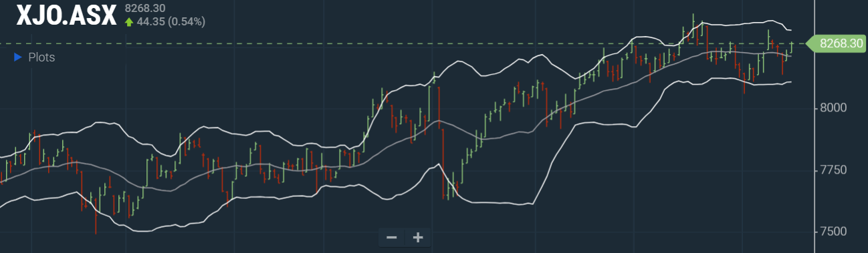Select the XJO.ASX ticker title

pyautogui.click(x=67, y=15)
